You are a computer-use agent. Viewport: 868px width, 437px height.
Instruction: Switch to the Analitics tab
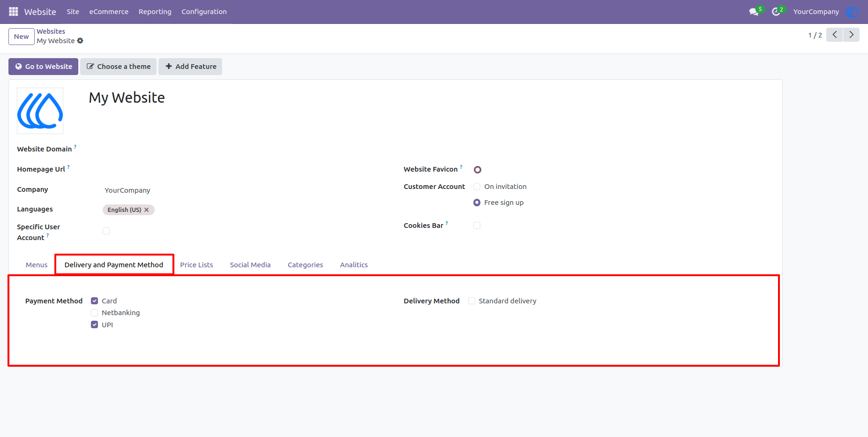click(x=354, y=265)
